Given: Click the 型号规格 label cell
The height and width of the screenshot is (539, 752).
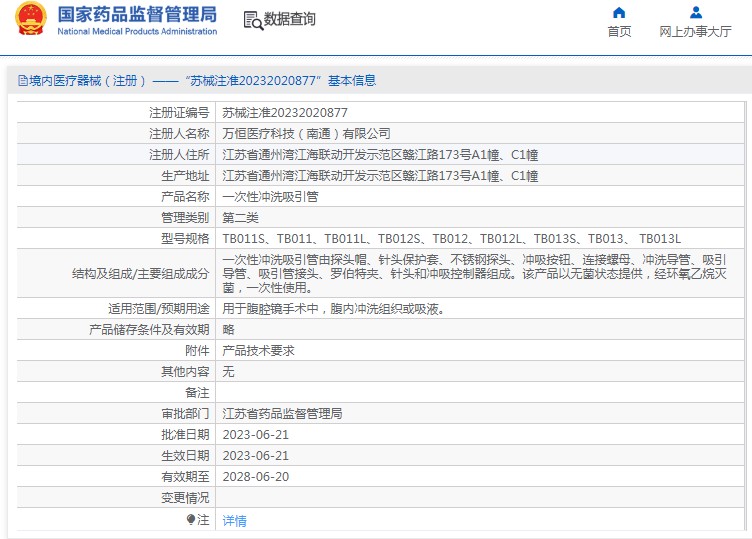Looking at the screenshot, I should coord(117,239).
